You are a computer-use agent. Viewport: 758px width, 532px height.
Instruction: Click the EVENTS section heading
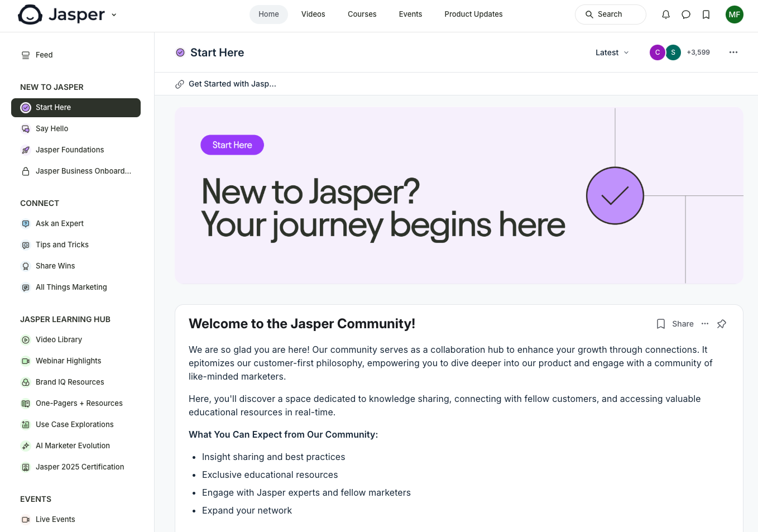click(36, 500)
